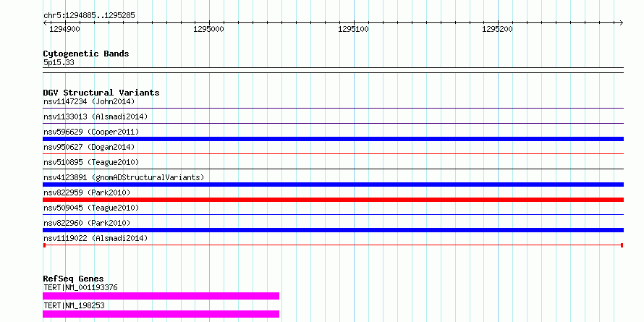Click the chr5:1294885..1295285 region label

point(89,16)
